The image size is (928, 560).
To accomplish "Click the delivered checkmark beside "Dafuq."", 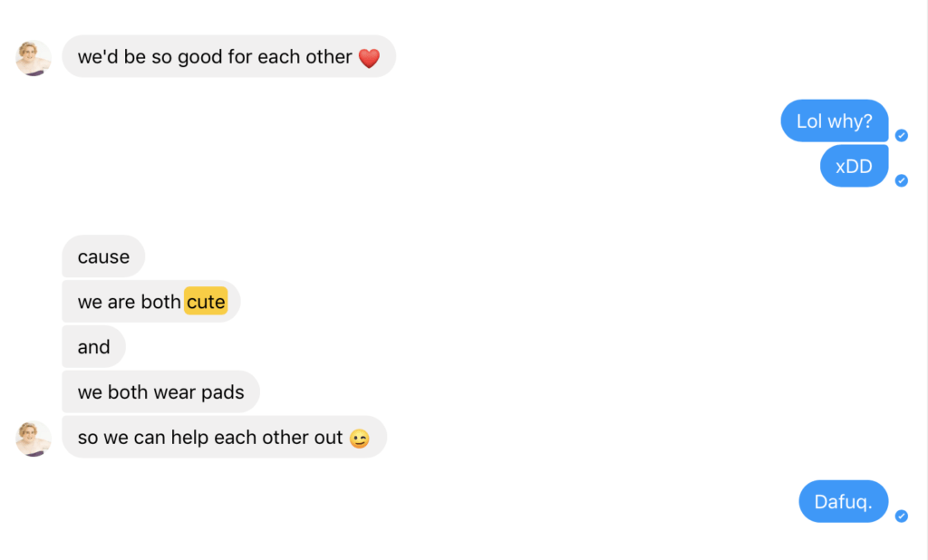I will [x=902, y=517].
